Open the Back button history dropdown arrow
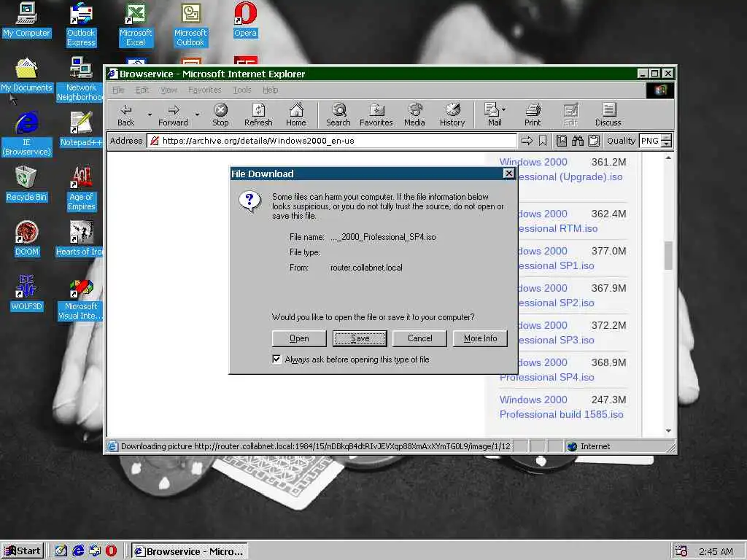Viewport: 747px width, 560px height. click(x=150, y=114)
